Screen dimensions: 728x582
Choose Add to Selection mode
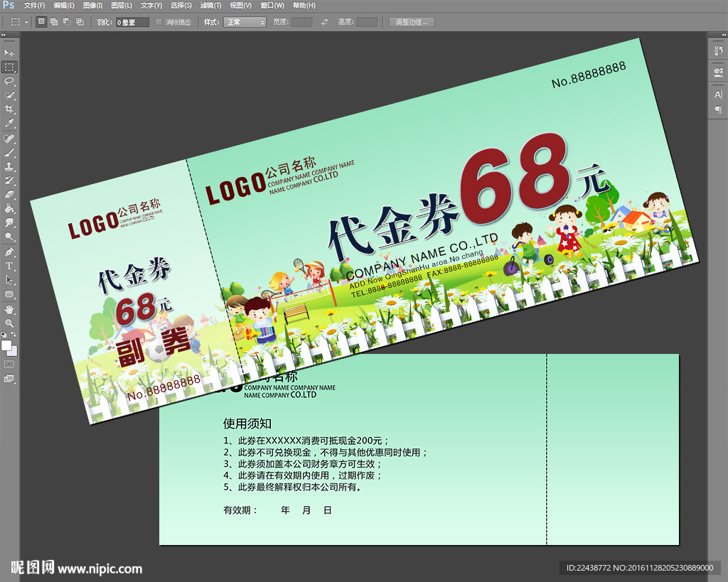point(54,22)
